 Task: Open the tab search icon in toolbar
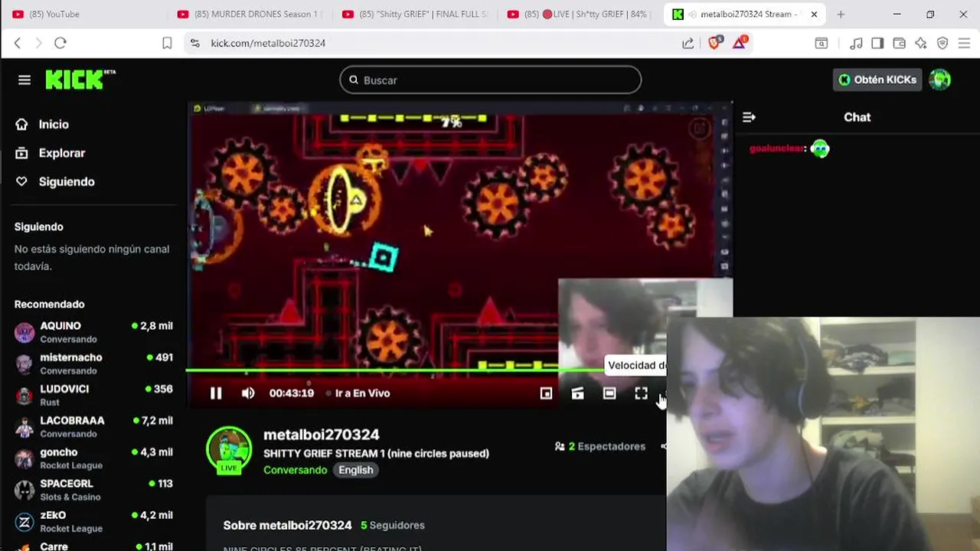821,43
